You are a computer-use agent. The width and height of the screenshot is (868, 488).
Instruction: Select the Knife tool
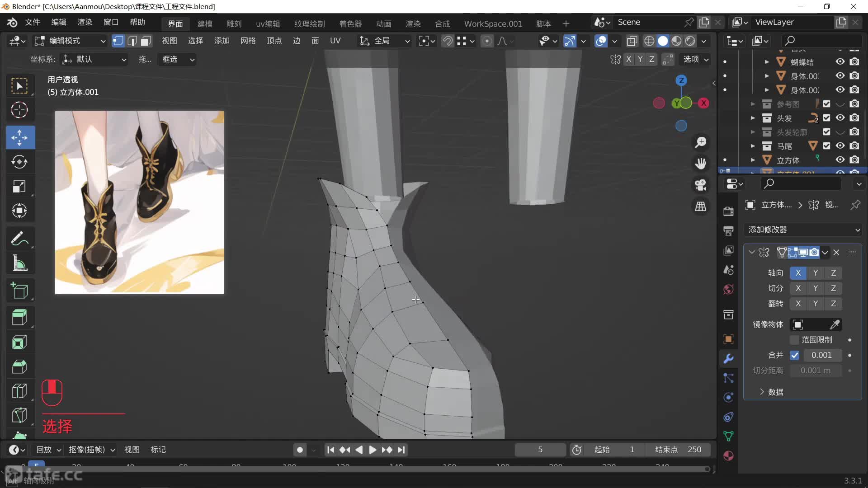[19, 415]
